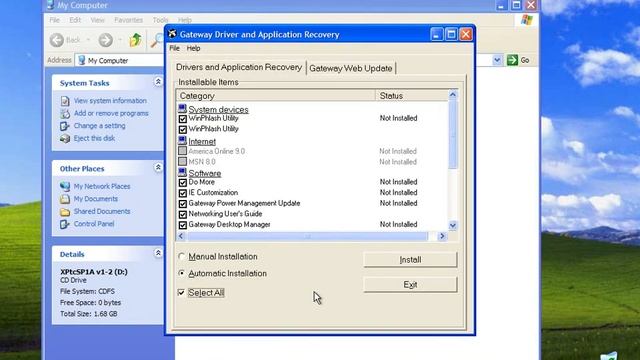Toggle the IE Customization checkbox

[182, 193]
